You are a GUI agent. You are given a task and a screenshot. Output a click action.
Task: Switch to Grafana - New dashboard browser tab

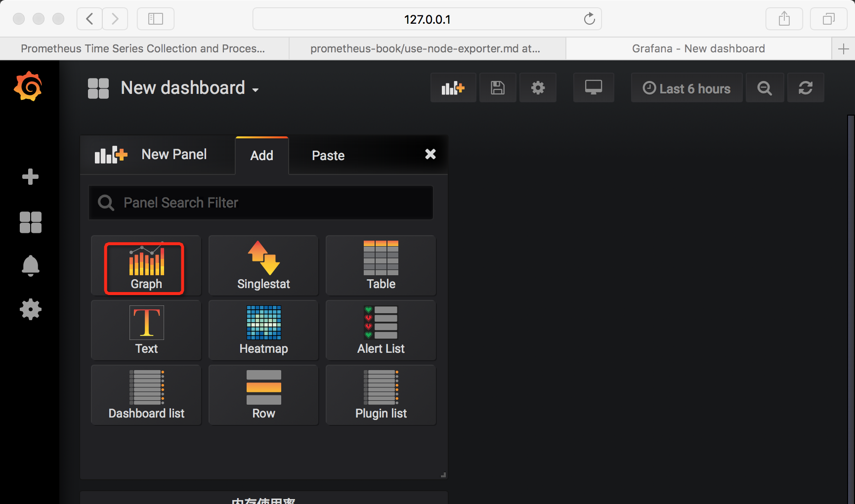(x=699, y=48)
